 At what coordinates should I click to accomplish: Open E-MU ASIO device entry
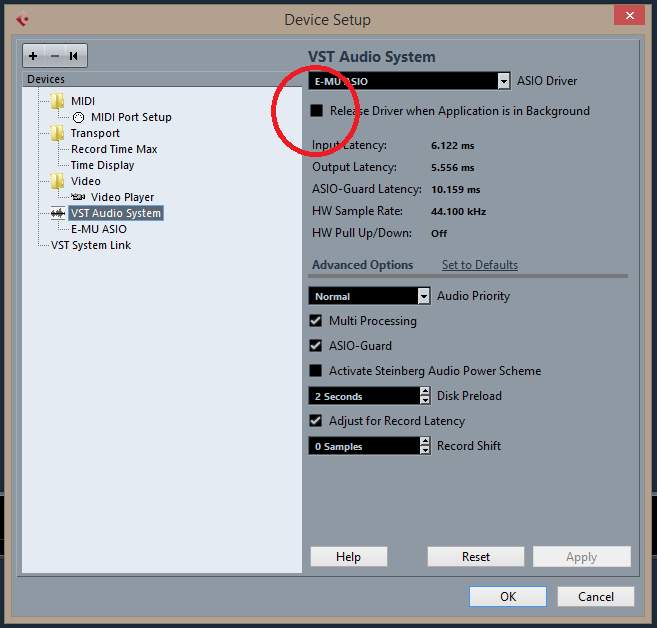99,229
